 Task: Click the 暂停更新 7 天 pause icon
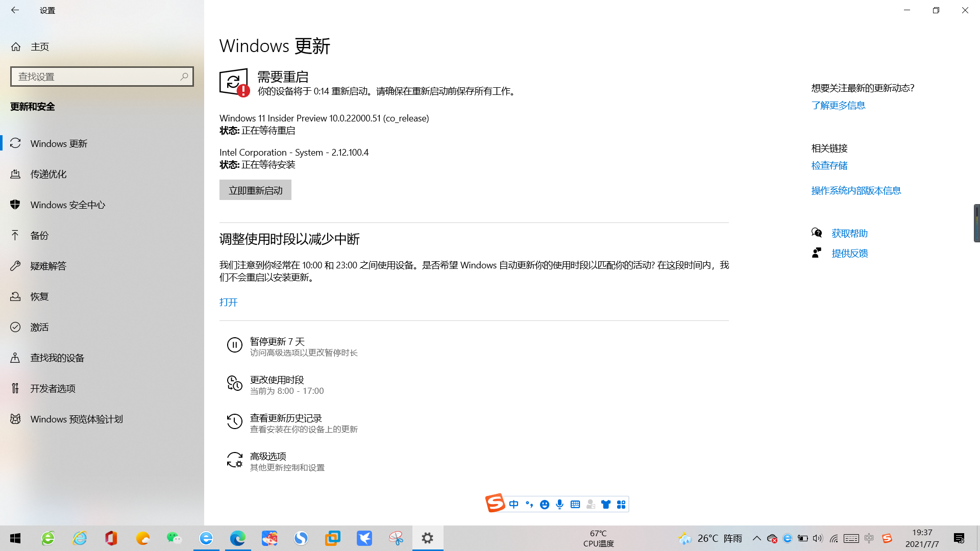234,345
